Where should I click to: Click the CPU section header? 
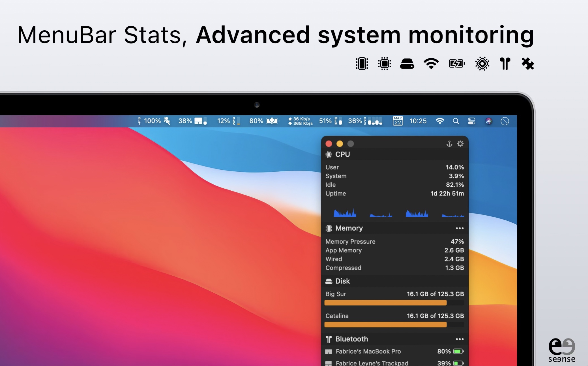click(x=342, y=155)
